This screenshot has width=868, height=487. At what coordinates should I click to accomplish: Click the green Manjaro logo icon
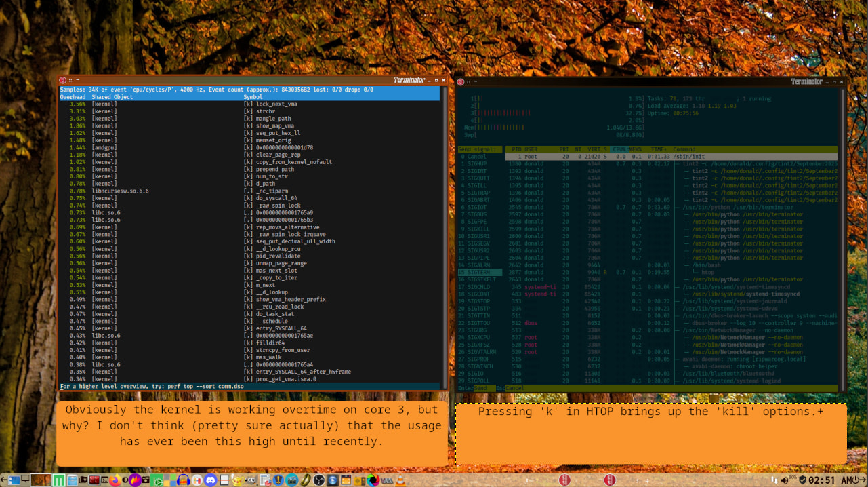point(59,480)
